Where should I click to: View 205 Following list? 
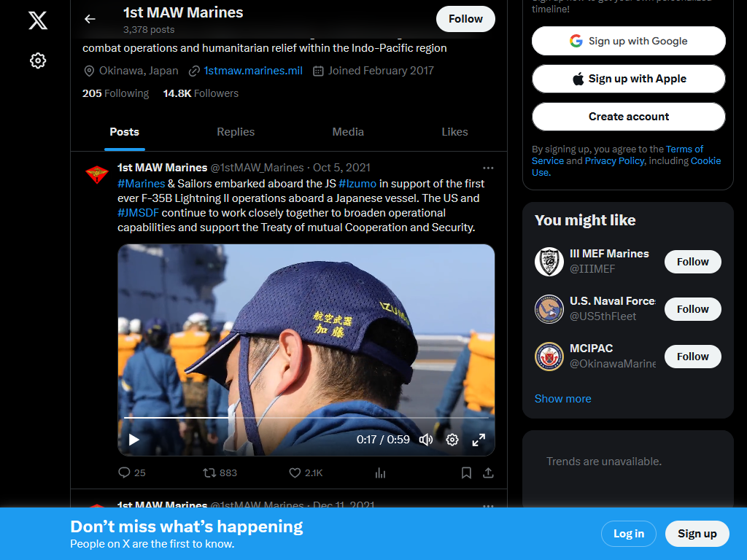point(115,93)
